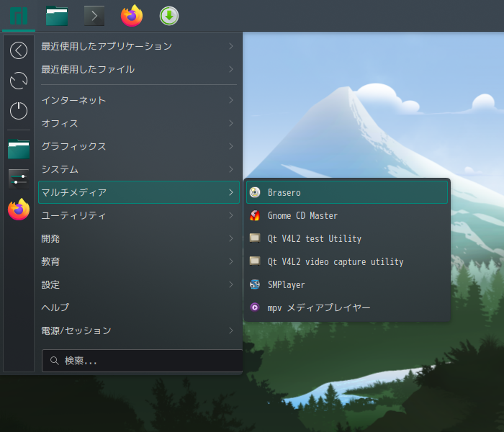Open the 設定 category

[139, 284]
